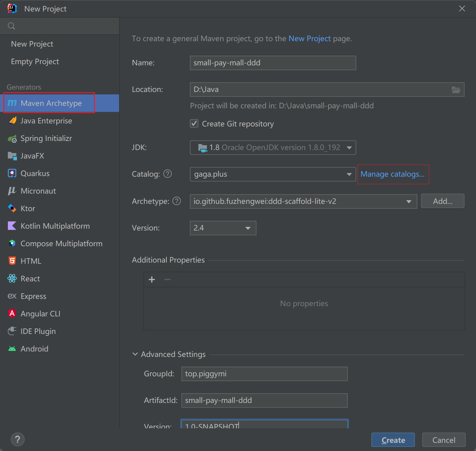This screenshot has height=451, width=476.
Task: Toggle Create Git repository checkbox
Action: tap(194, 123)
